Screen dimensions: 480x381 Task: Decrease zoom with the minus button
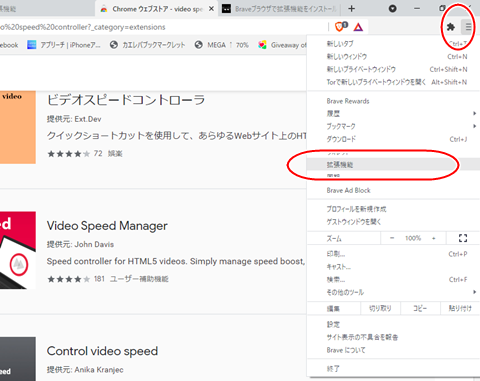tap(392, 238)
